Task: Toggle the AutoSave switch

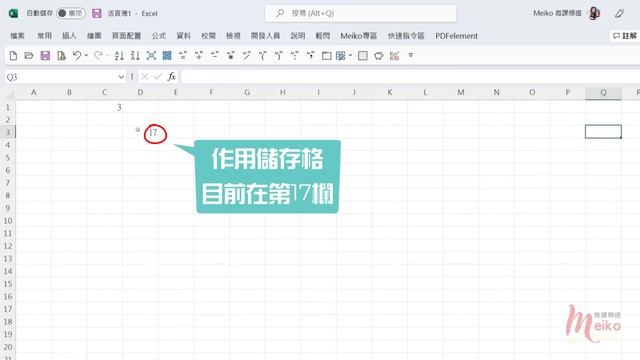Action: click(x=71, y=13)
